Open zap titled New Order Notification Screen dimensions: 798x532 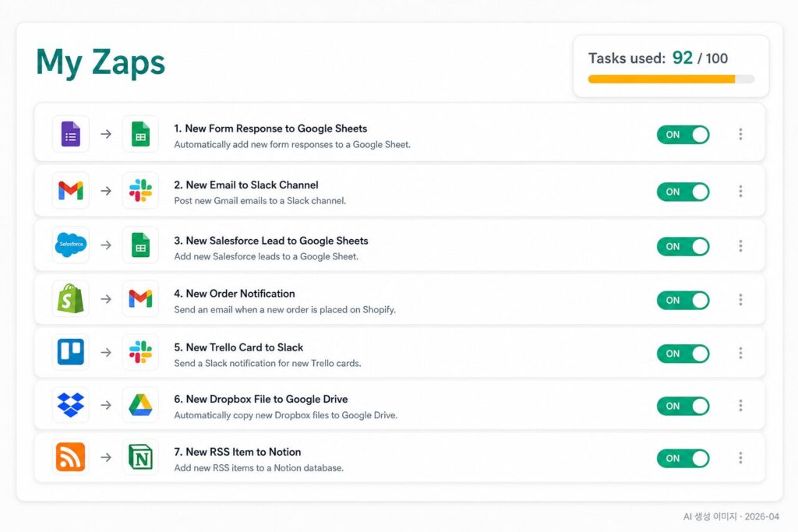click(x=235, y=294)
